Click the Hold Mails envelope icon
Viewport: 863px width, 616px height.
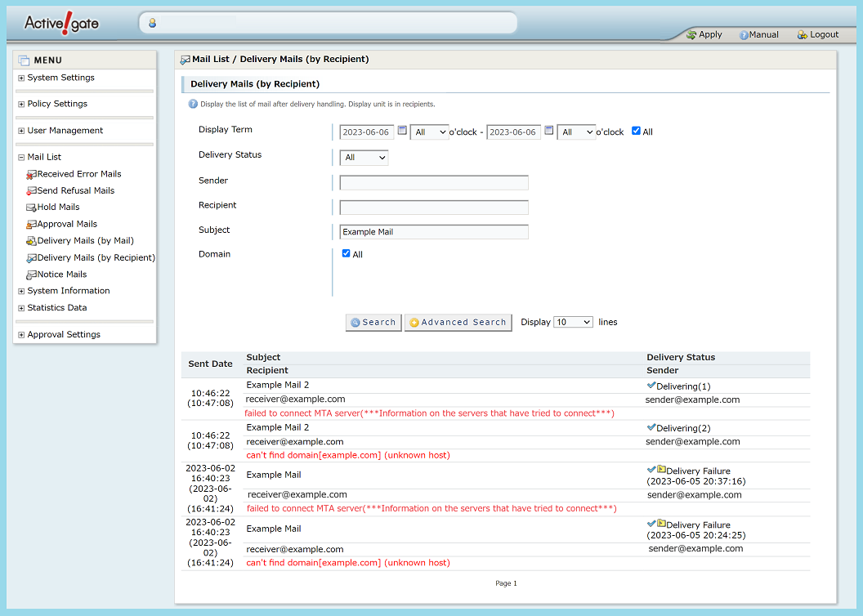31,208
